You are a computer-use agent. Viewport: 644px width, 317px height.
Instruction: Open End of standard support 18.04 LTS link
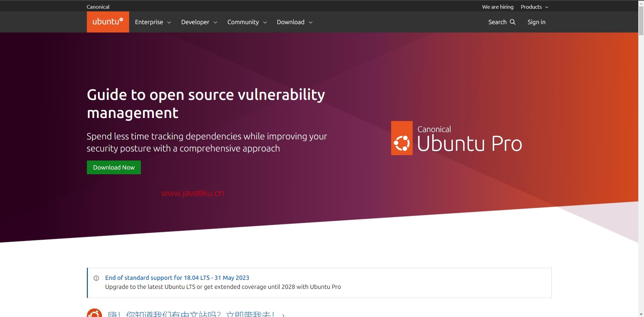click(177, 278)
